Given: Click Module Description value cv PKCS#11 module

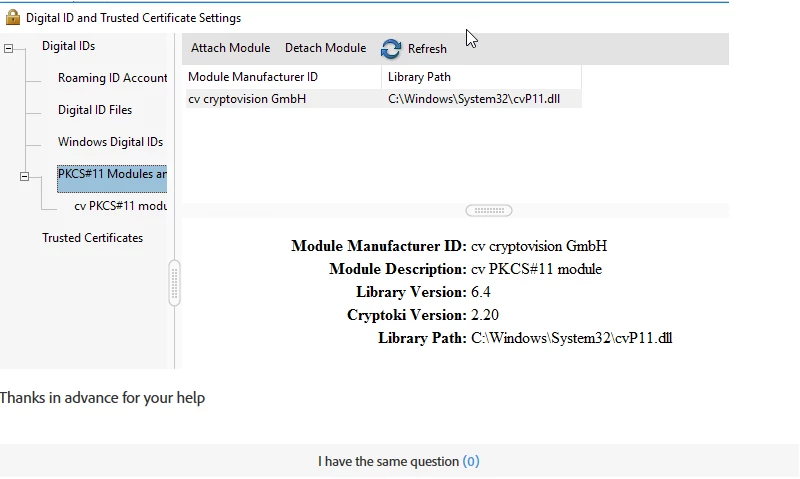Looking at the screenshot, I should (536, 269).
